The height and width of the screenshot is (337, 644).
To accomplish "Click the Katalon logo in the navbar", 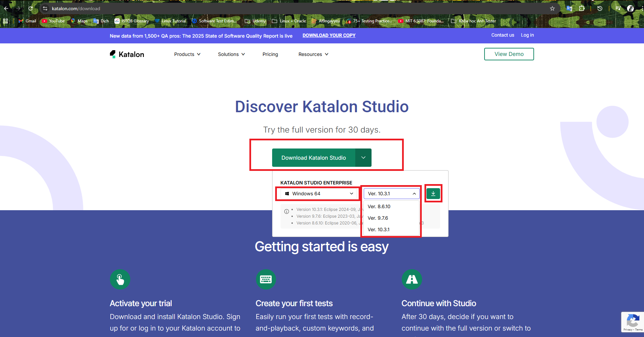I will click(127, 54).
